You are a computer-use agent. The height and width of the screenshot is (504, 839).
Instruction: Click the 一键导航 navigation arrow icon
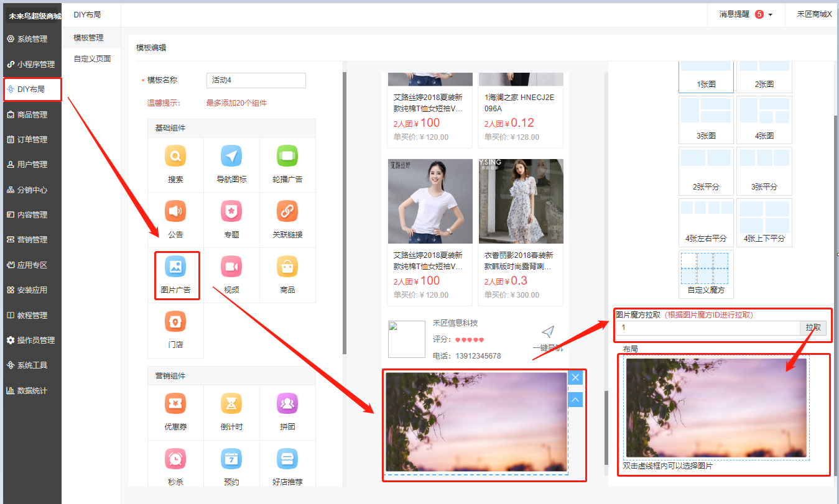(547, 332)
